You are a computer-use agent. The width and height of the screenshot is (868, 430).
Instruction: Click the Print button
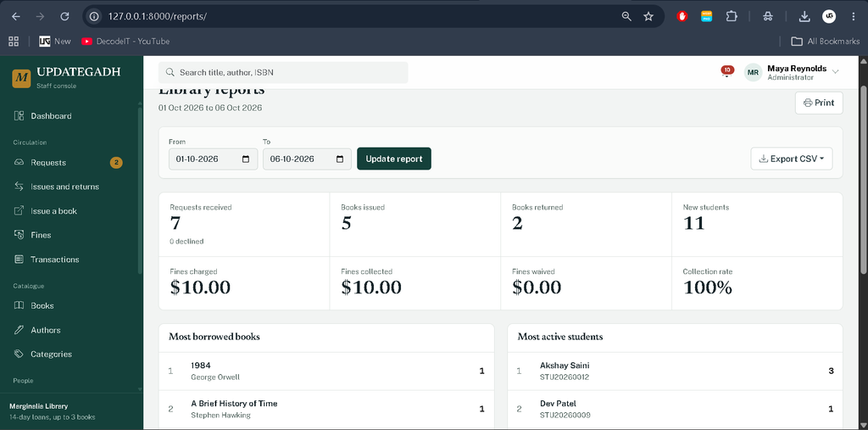(819, 103)
